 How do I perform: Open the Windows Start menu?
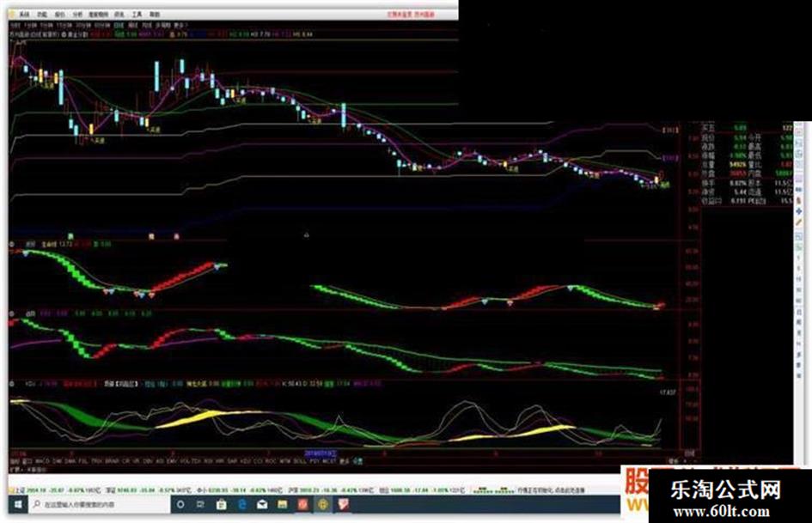pos(17,504)
